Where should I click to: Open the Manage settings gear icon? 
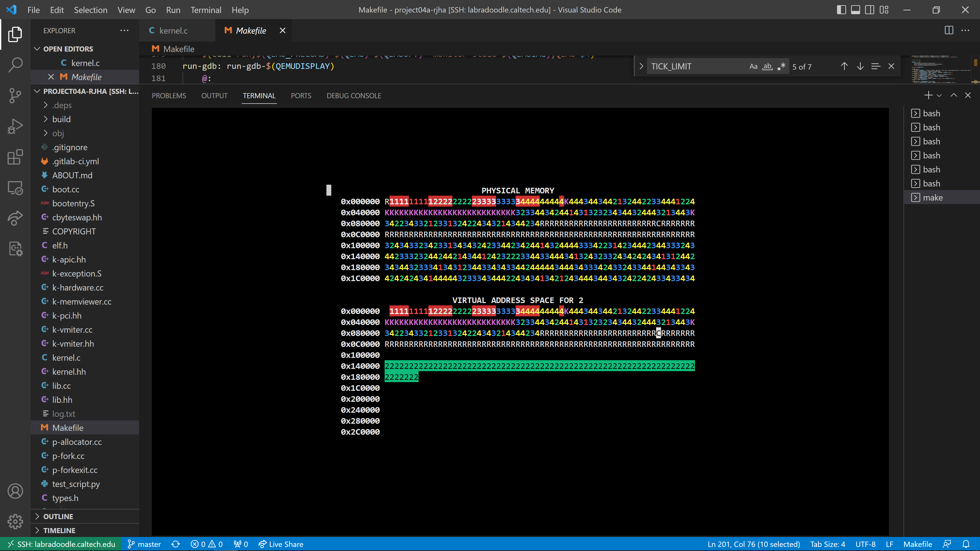pos(15,522)
